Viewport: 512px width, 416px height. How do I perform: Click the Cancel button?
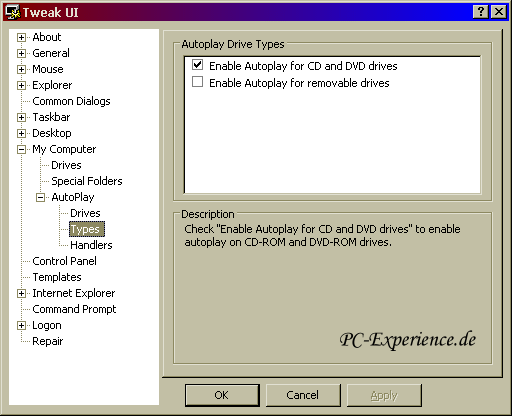tap(303, 395)
